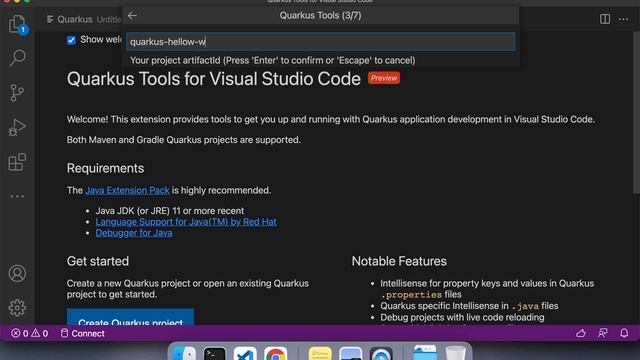The width and height of the screenshot is (640, 360).
Task: Toggle the Show welcome page checkbox
Action: coord(71,40)
